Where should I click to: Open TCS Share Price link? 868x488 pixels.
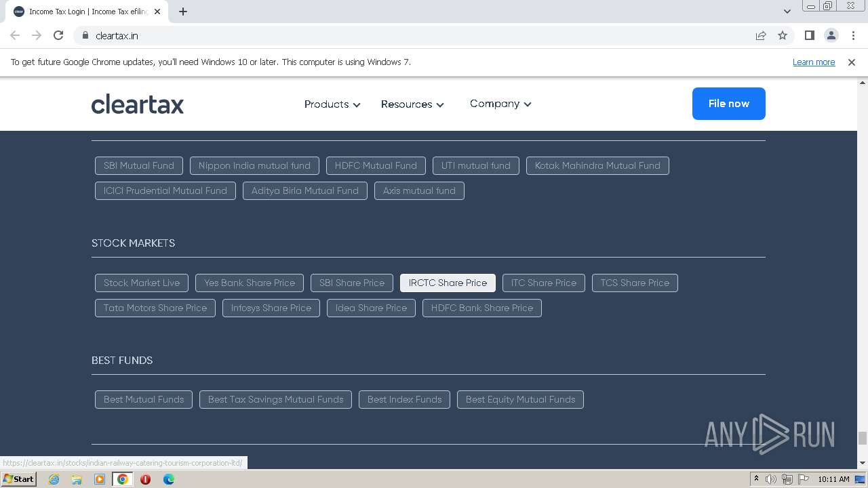pos(635,283)
